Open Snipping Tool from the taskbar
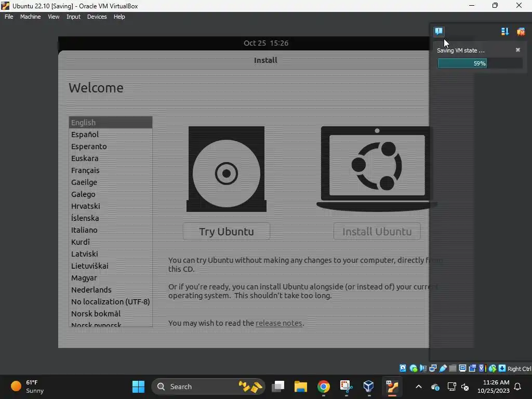This screenshot has width=532, height=399. tap(346, 387)
